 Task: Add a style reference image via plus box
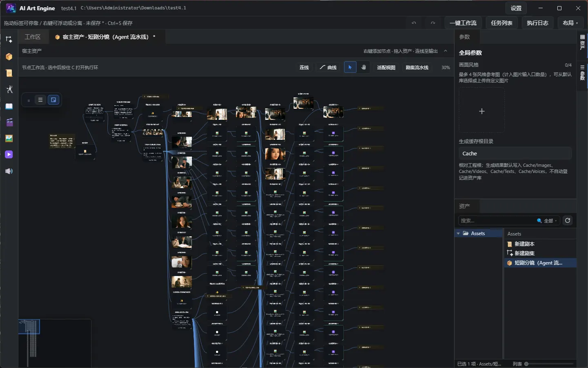(x=482, y=111)
